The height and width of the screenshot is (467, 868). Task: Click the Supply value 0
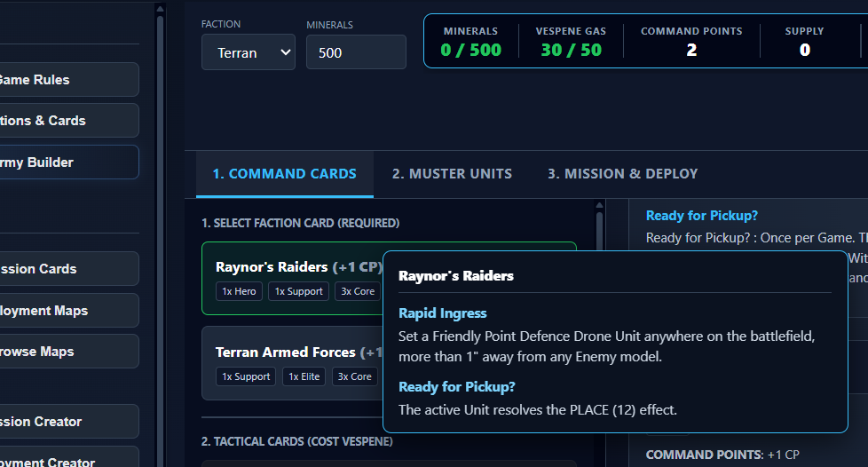(804, 50)
